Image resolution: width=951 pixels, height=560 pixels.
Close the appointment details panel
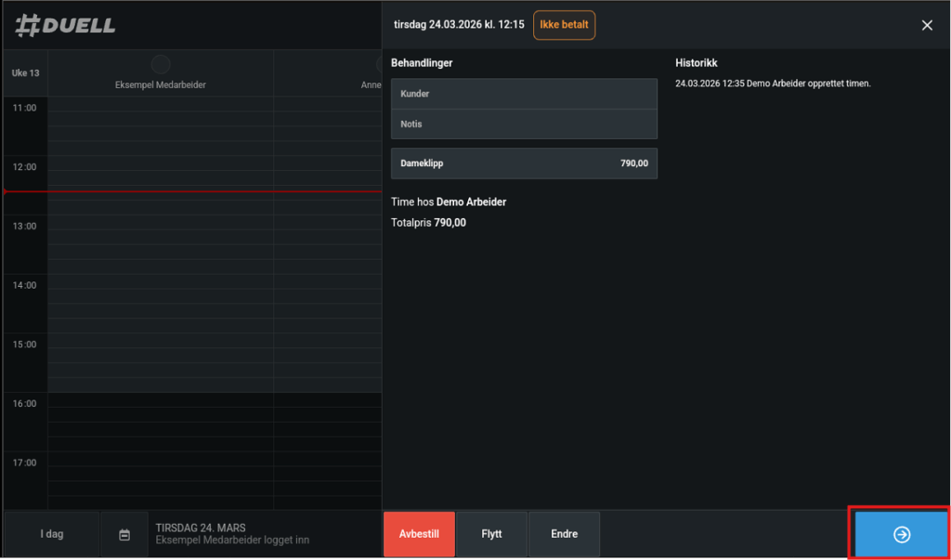click(x=926, y=25)
